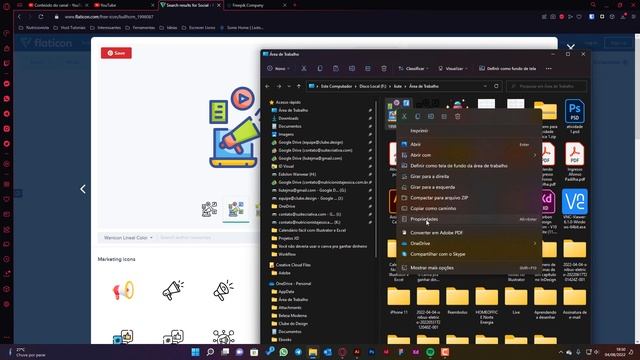Click Este Computador in the breadcrumb path
Image resolution: width=640 pixels, height=360 pixels.
(x=336, y=86)
